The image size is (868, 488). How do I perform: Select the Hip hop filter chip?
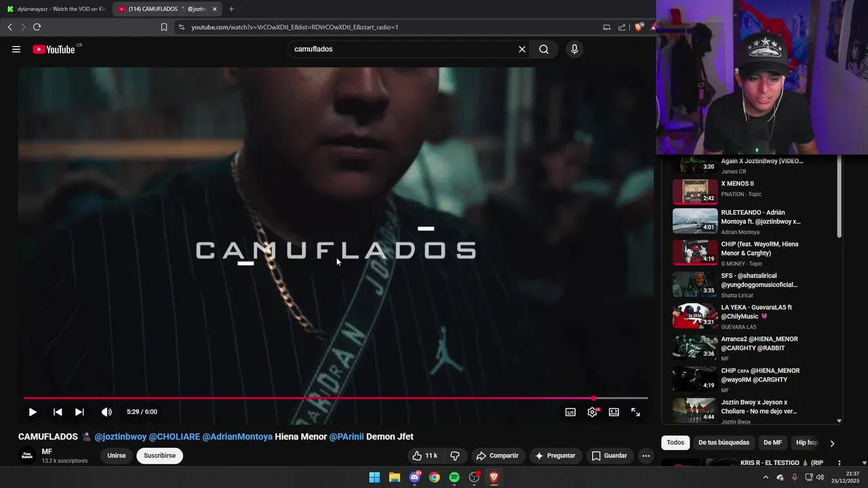pos(807,443)
